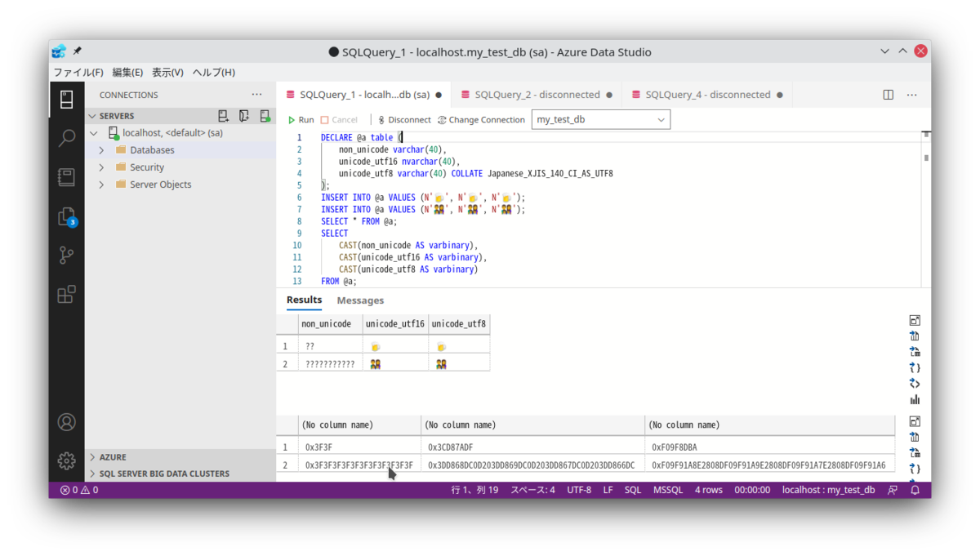
Task: Open the 編集(E) menu
Action: pyautogui.click(x=127, y=73)
